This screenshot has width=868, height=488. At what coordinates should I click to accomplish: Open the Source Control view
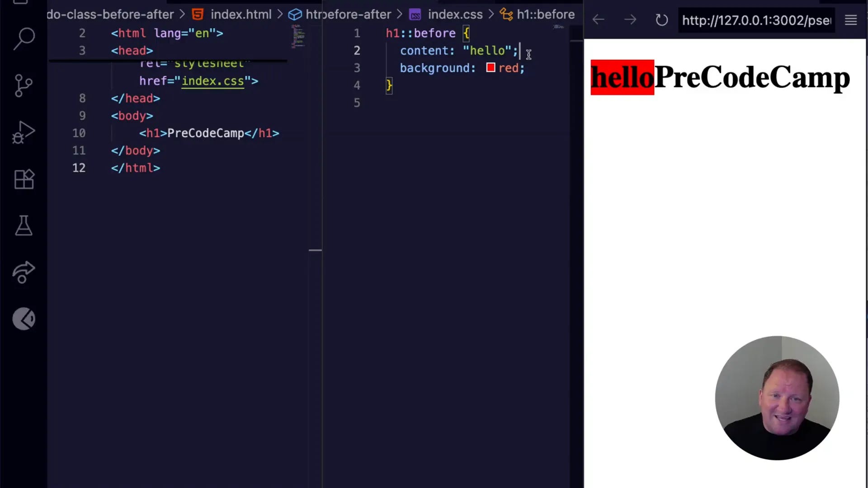pos(24,85)
